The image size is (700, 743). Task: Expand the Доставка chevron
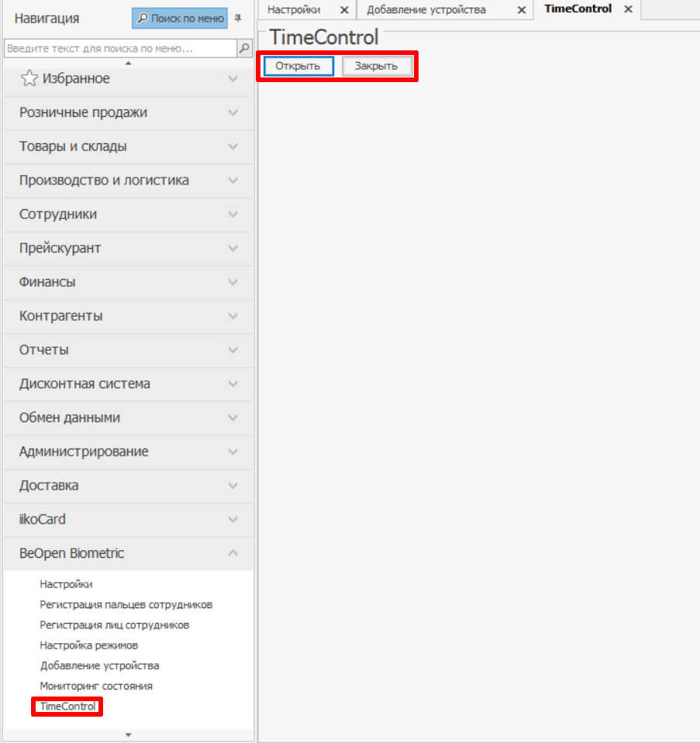233,485
